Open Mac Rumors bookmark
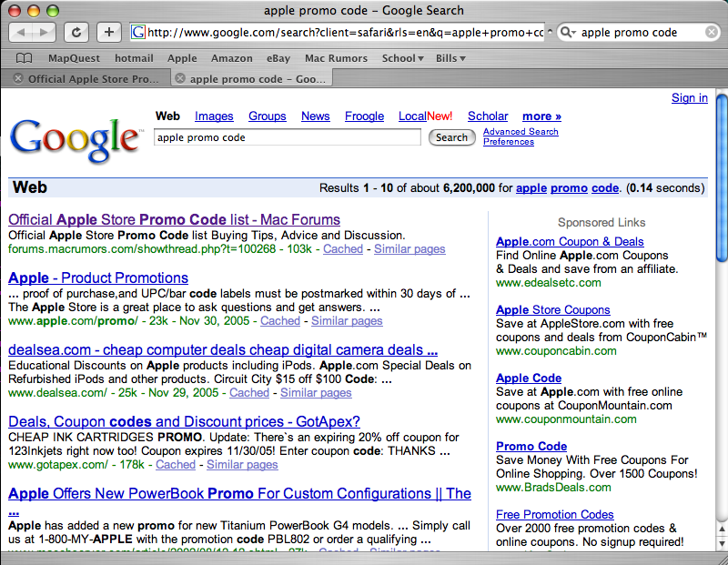The height and width of the screenshot is (565, 728). 336,58
